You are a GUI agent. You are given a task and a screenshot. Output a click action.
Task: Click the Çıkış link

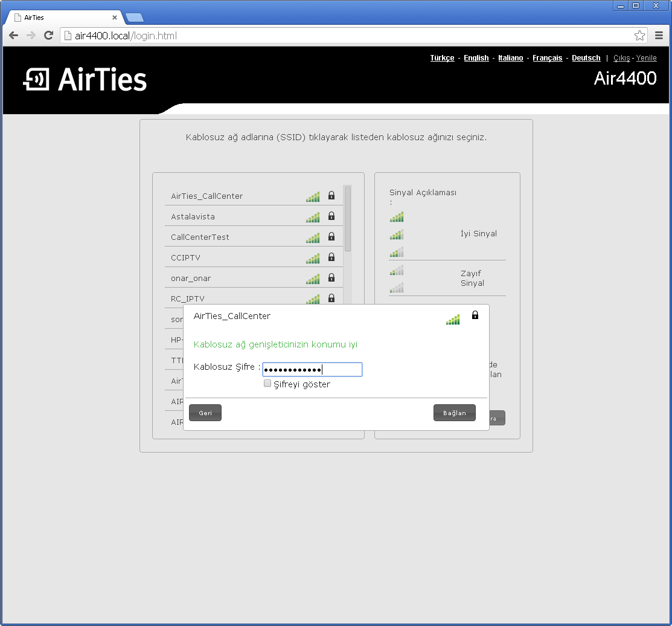pyautogui.click(x=621, y=57)
